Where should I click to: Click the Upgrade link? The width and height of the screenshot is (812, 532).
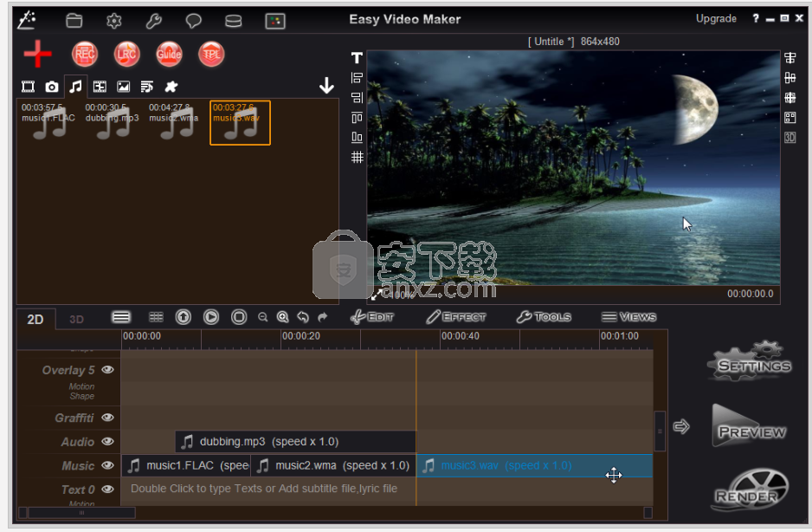[716, 19]
